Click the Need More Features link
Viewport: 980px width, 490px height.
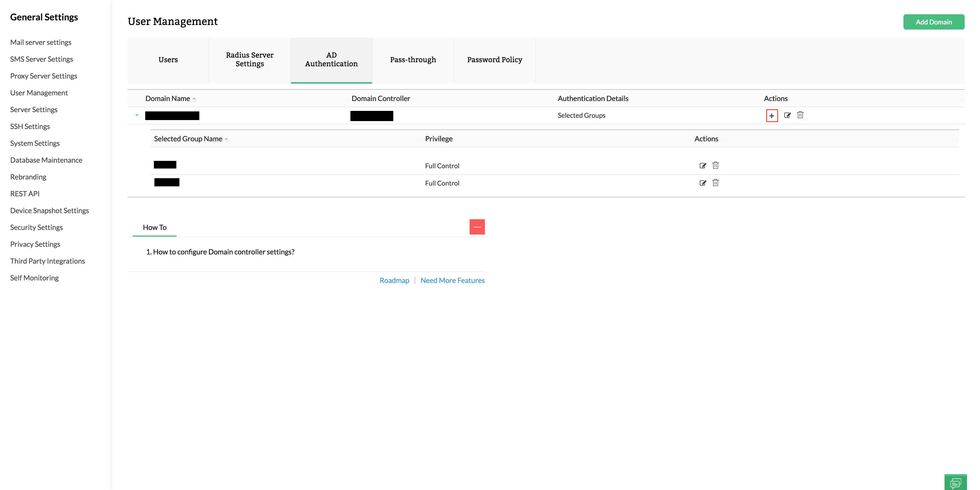click(452, 280)
